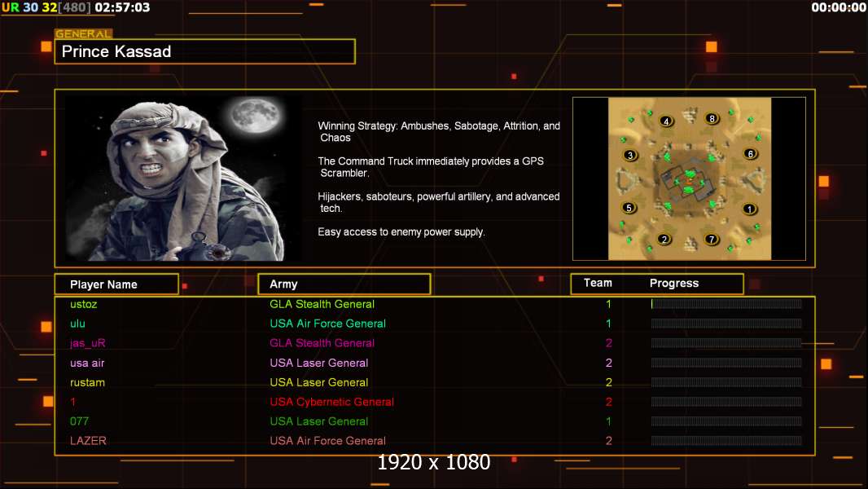Screen dimensions: 868x489
Task: Click usa air's USA Laser General army
Action: [319, 363]
